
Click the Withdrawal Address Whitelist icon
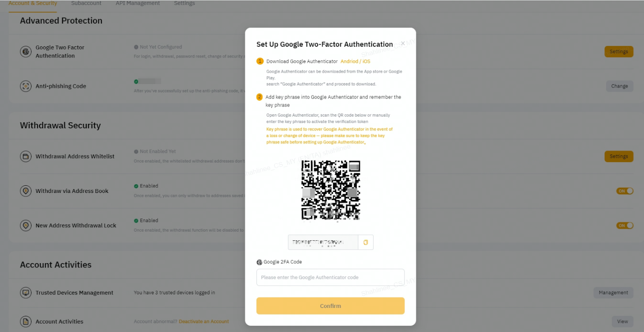[26, 156]
